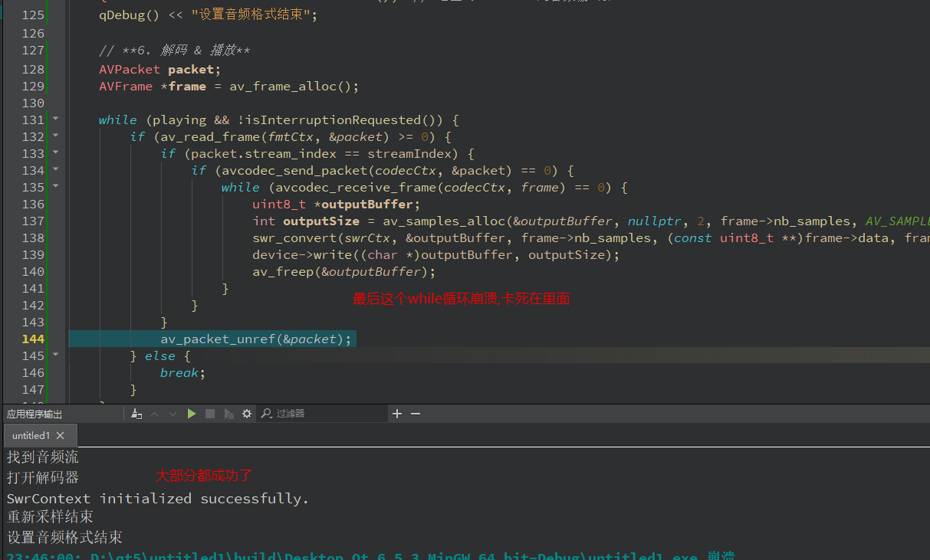Open output settings gear icon
This screenshot has width=930, height=560.
247,414
